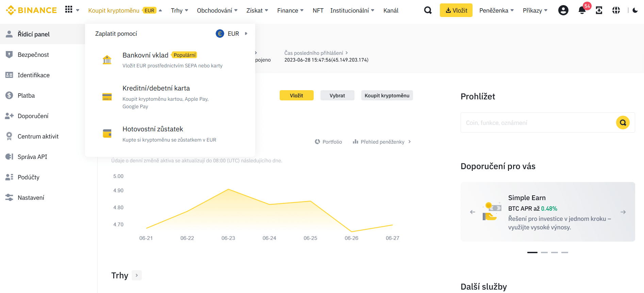Open the NFT menu item
644x293 pixels.
point(318,11)
